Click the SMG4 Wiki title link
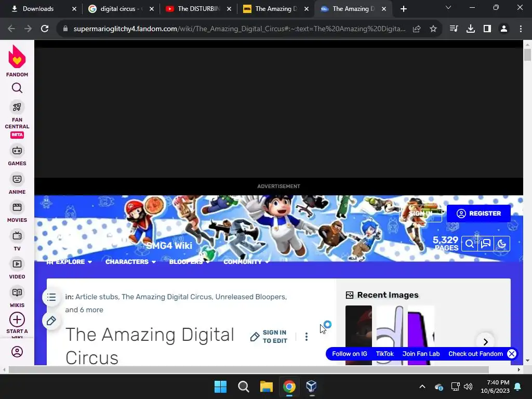 [169, 246]
